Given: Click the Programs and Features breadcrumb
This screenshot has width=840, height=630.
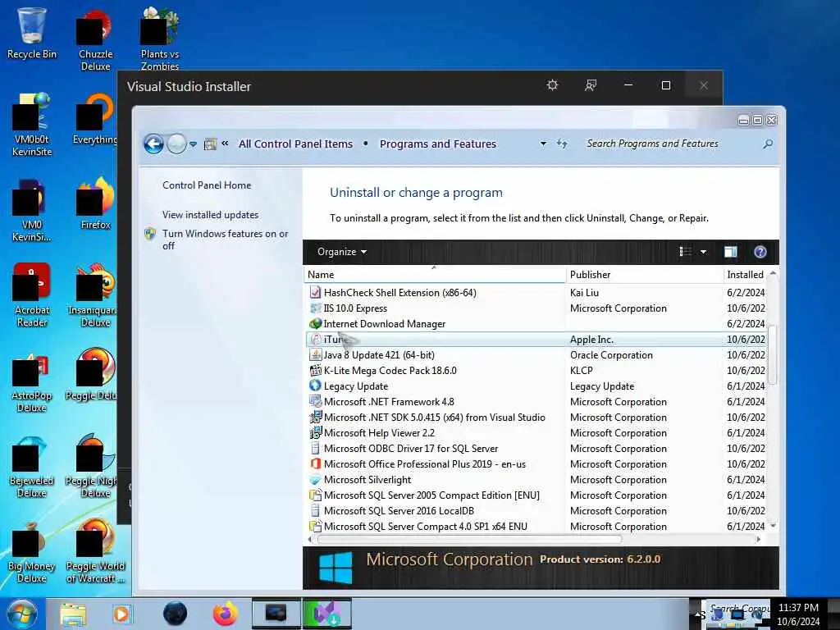Looking at the screenshot, I should 438,144.
